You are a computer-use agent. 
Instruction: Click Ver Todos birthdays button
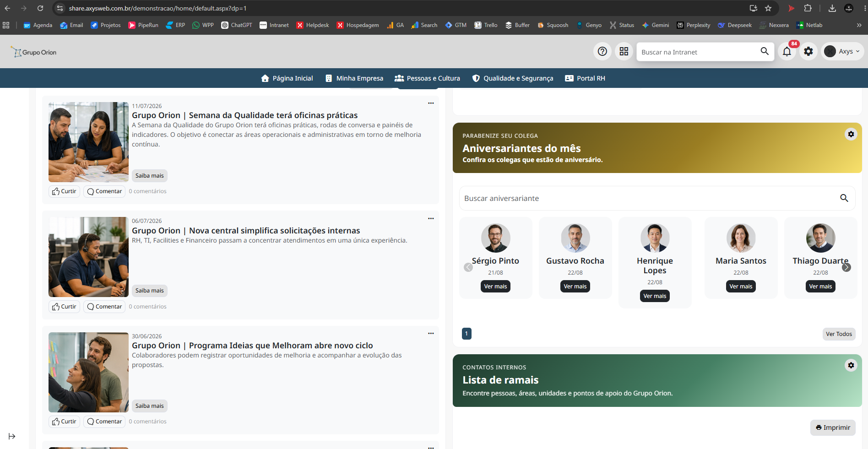tap(839, 334)
